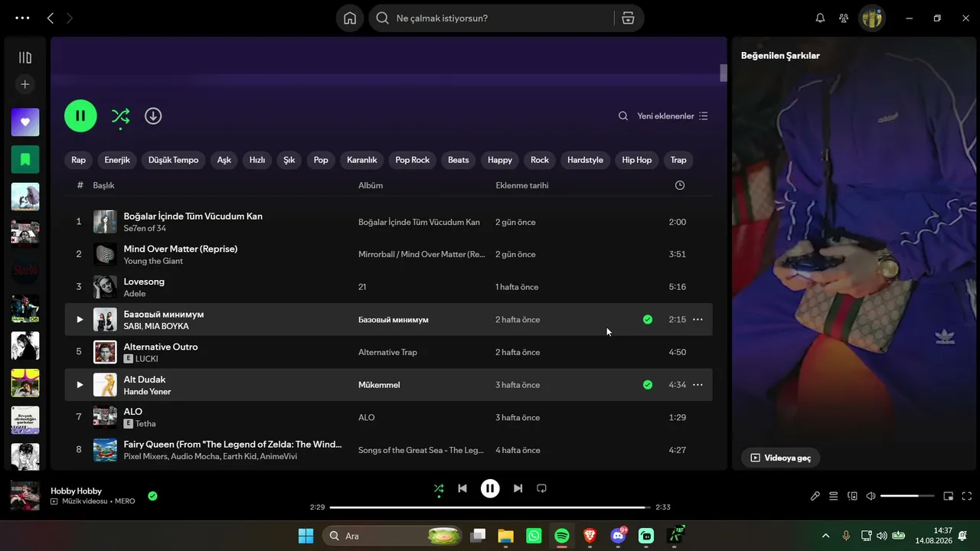Open the artist MERO in the player bar
The width and height of the screenshot is (980, 551).
tap(125, 501)
